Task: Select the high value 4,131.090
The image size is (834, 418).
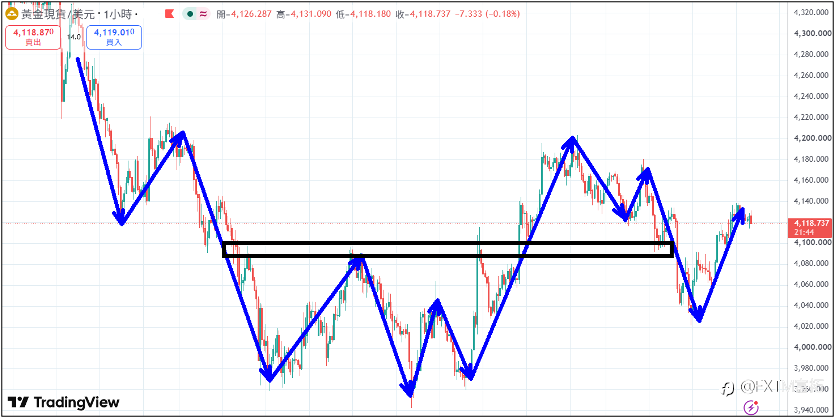Action: pyautogui.click(x=311, y=14)
